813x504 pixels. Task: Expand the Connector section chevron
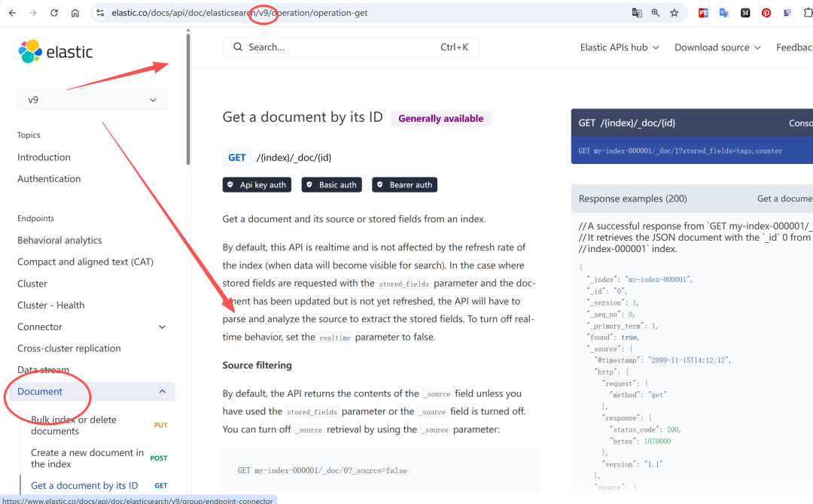[163, 327]
